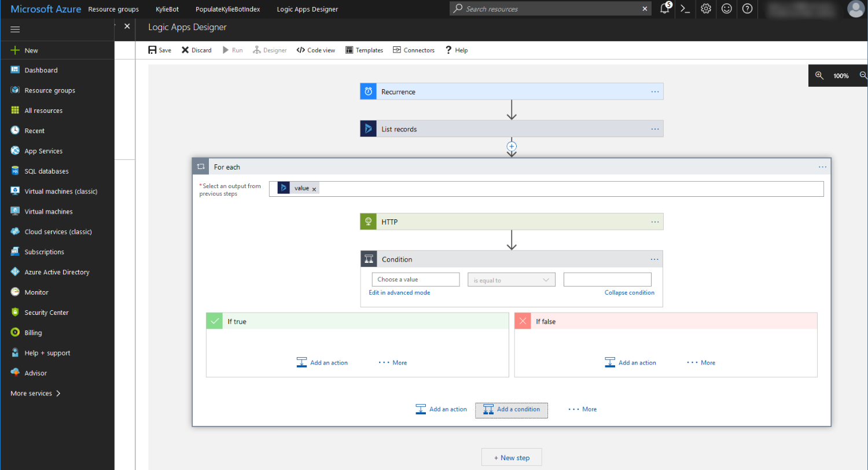Screen dimensions: 868x470
Task: Remove the value token from For each
Action: click(x=314, y=189)
